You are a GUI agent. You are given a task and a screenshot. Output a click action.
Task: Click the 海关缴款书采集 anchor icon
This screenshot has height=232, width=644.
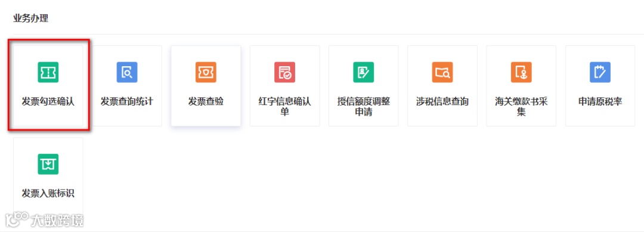coord(521,72)
